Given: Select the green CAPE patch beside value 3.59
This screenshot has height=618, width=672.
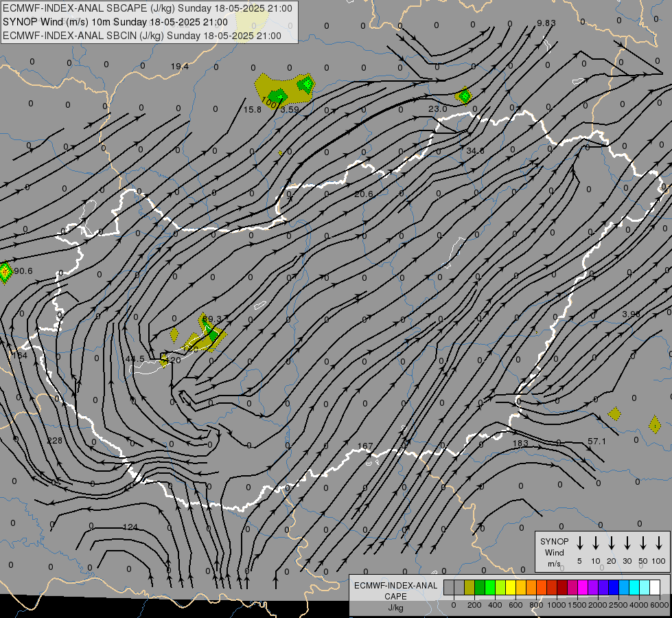Looking at the screenshot, I should 278,96.
